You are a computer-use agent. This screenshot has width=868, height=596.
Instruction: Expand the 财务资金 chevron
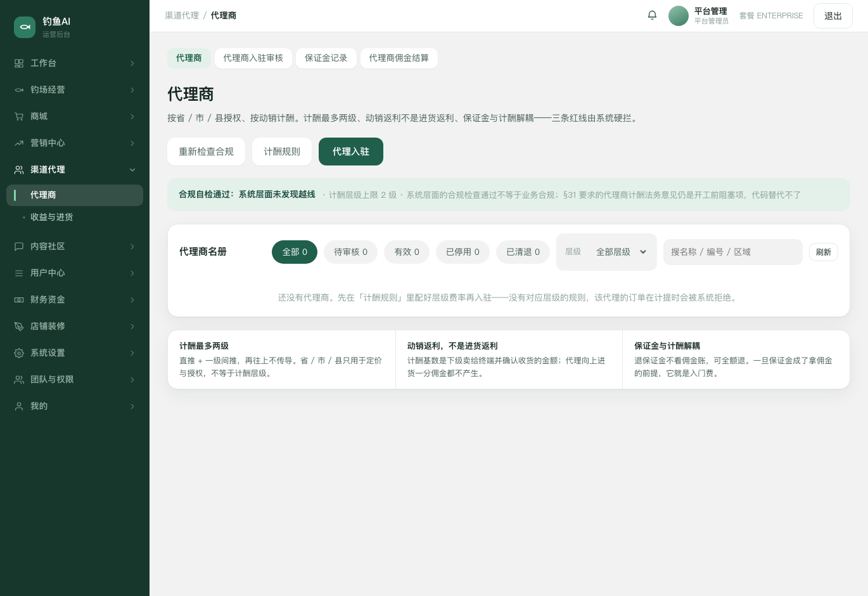(x=132, y=300)
